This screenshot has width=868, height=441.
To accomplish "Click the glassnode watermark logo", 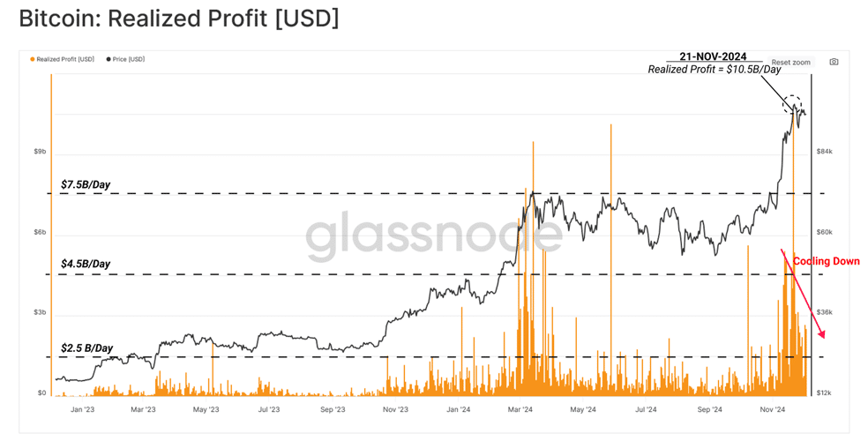I will pyautogui.click(x=433, y=235).
